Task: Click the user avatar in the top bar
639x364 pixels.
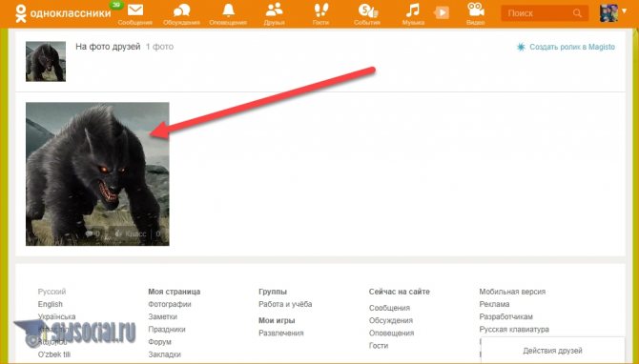Action: (608, 13)
